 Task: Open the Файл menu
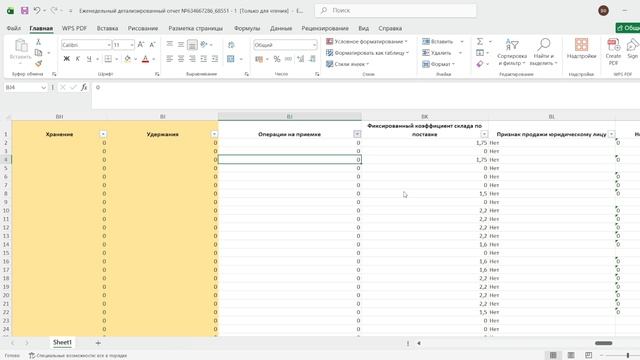(13, 28)
